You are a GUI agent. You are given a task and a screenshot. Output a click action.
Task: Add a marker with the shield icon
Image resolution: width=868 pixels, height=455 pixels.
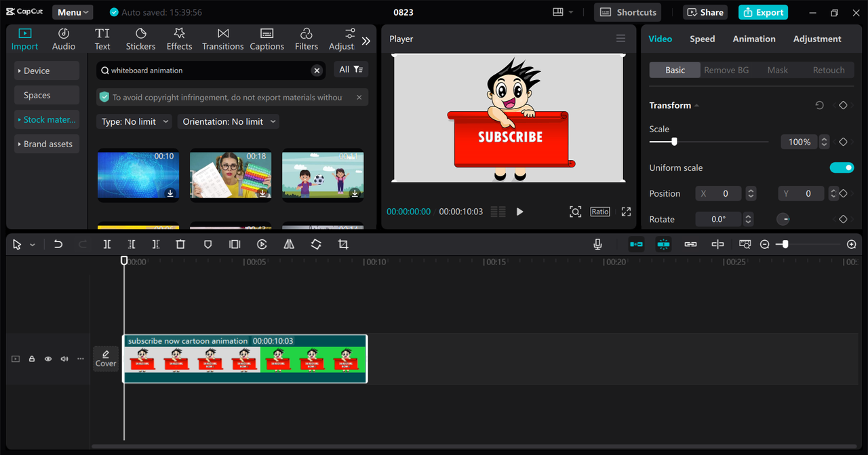pyautogui.click(x=208, y=244)
